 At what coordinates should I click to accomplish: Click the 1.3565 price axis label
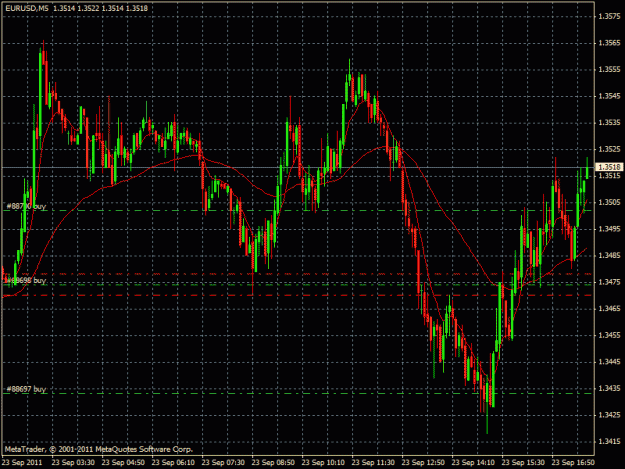point(609,43)
